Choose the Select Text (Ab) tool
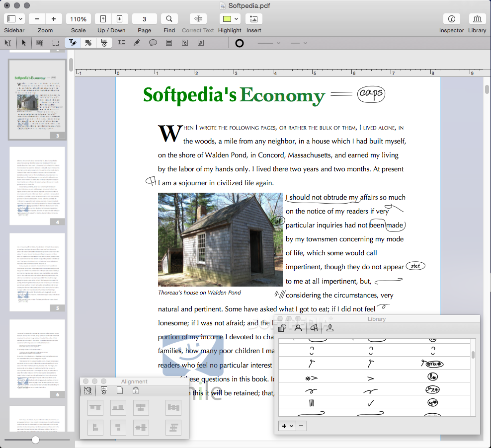Image resolution: width=491 pixels, height=448 pixels. point(39,43)
